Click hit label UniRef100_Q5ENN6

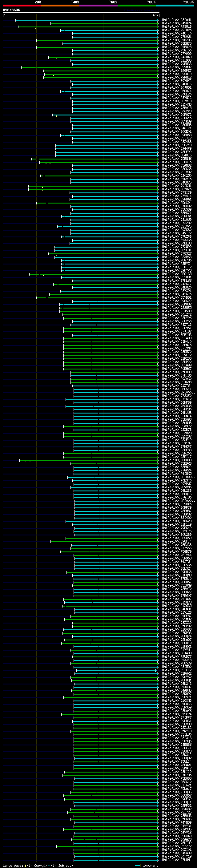coord(176,159)
